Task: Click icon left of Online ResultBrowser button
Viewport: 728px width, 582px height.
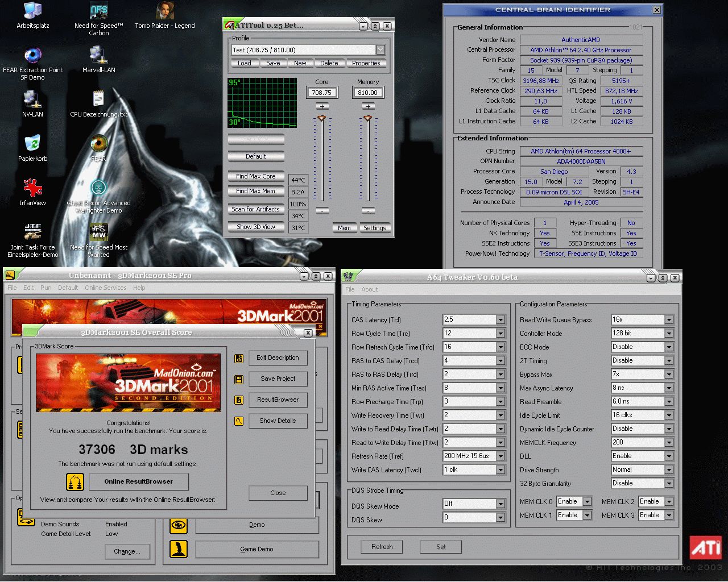Action: click(75, 482)
